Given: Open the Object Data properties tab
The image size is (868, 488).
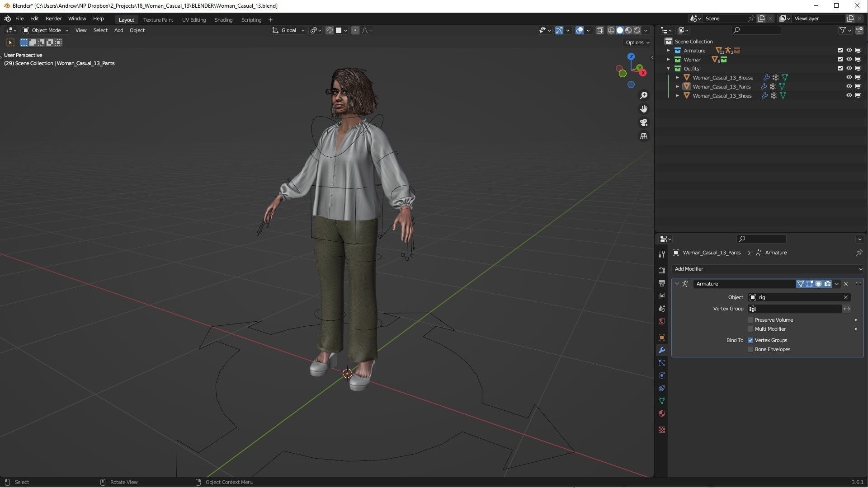Looking at the screenshot, I should (x=662, y=401).
